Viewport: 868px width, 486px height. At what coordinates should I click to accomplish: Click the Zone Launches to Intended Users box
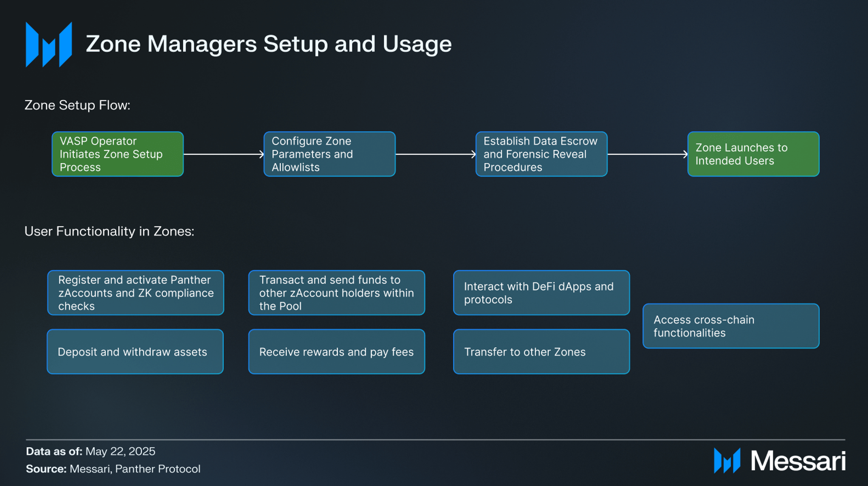click(x=753, y=154)
